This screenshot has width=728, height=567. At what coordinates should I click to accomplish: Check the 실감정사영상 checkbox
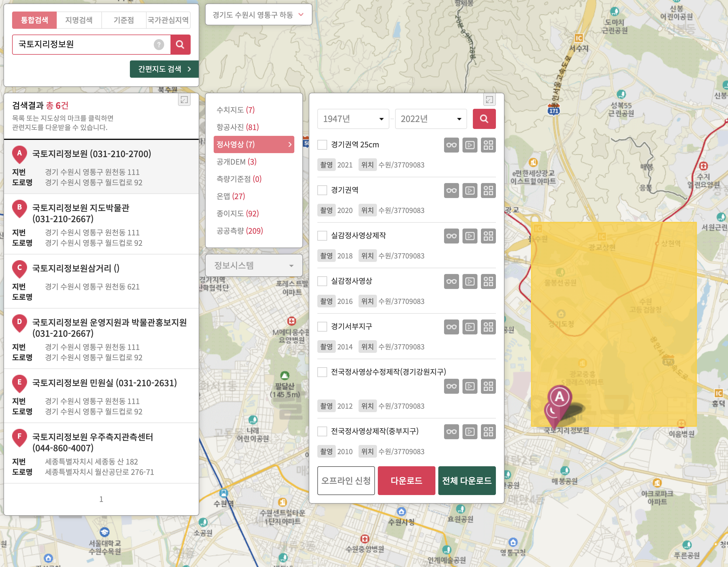click(322, 281)
